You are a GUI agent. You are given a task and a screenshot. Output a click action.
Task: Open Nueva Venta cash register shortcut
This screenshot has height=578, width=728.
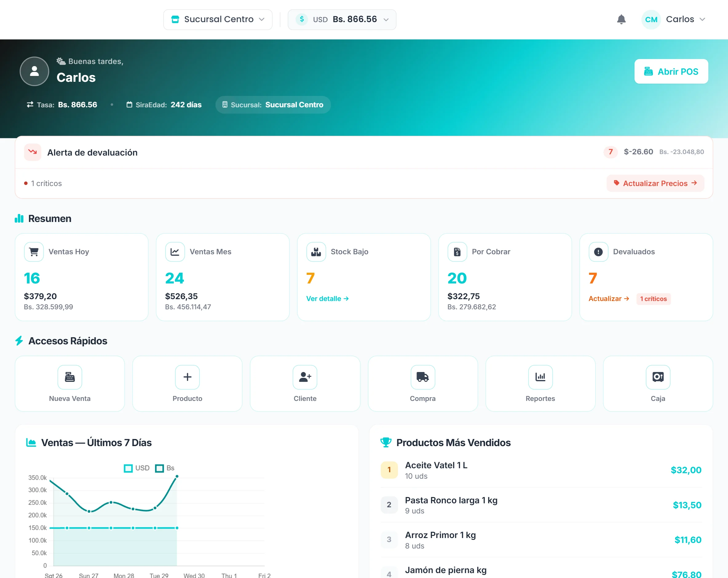click(x=70, y=383)
